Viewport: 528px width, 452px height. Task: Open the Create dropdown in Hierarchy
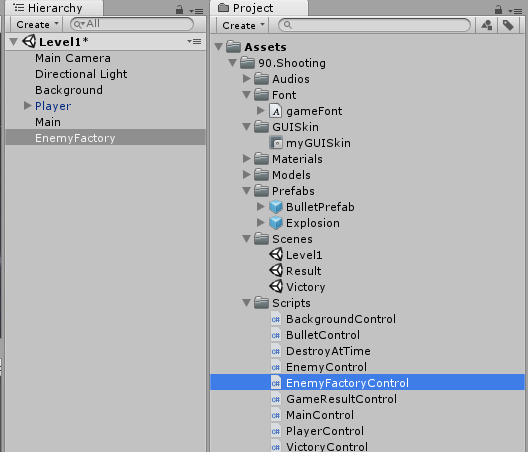37,25
